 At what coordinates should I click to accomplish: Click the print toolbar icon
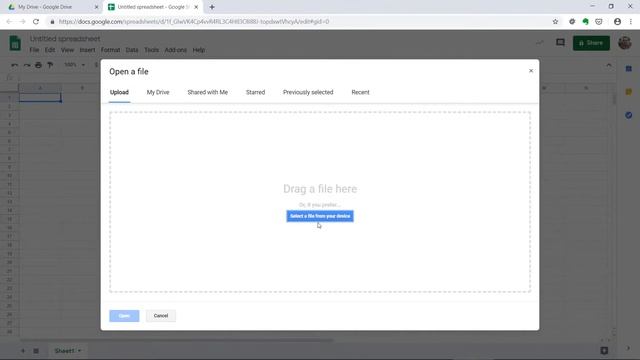point(38,65)
